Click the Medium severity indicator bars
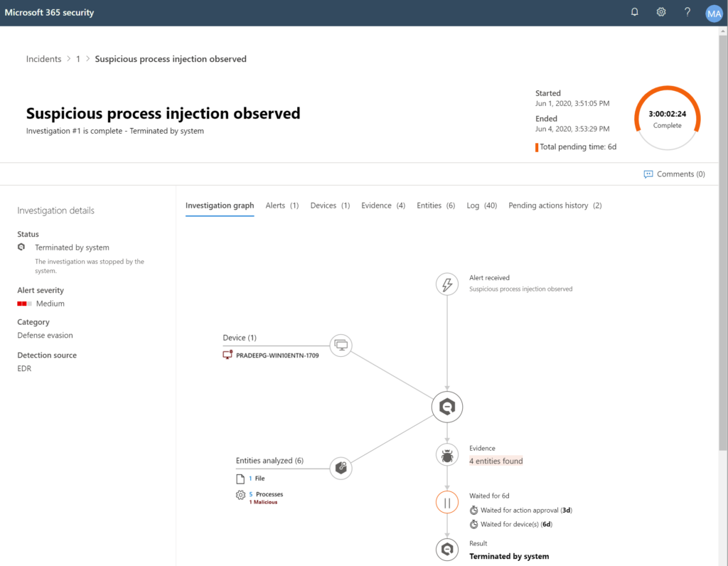This screenshot has width=728, height=566. pyautogui.click(x=25, y=304)
